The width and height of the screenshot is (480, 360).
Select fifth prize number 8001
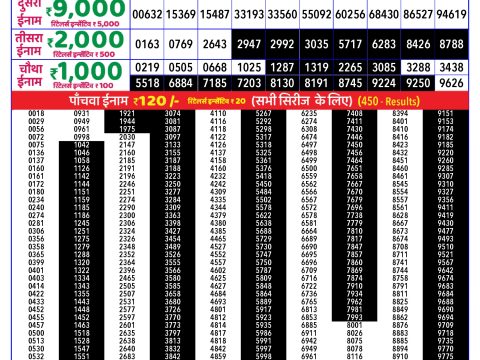[x=354, y=325]
